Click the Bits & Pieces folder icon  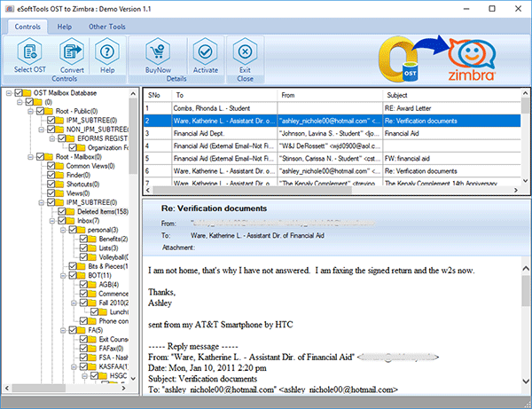click(82, 266)
